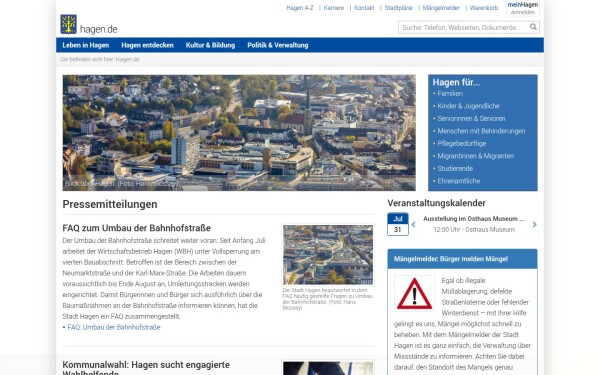Click the 12:00 Uhr - Osthaus Museum text
The height and width of the screenshot is (375, 600).
point(474,230)
